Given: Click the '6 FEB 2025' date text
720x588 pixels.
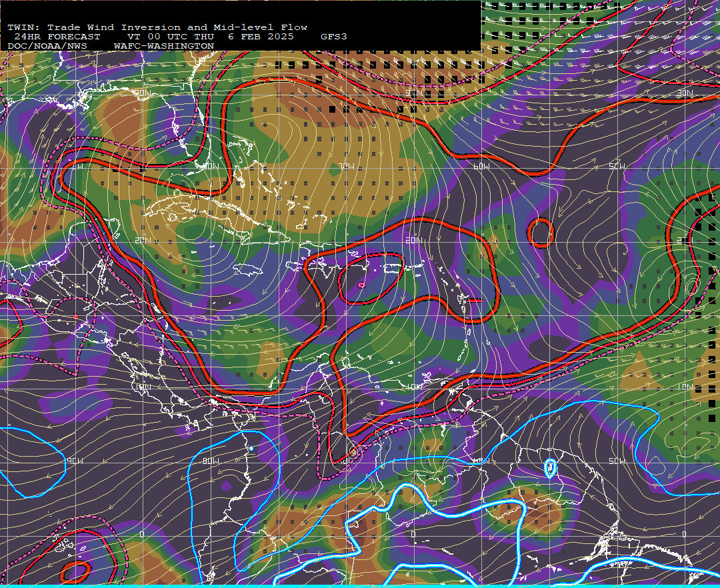Looking at the screenshot, I should pyautogui.click(x=261, y=37).
